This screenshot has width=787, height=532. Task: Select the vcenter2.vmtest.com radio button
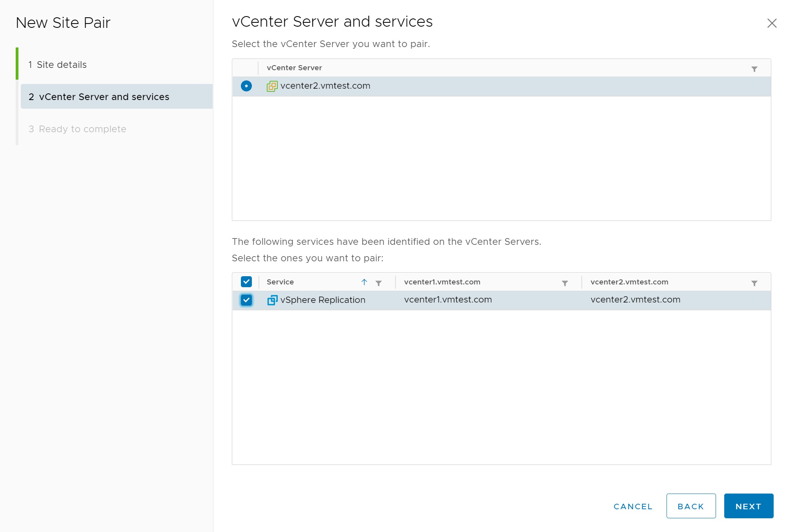246,86
